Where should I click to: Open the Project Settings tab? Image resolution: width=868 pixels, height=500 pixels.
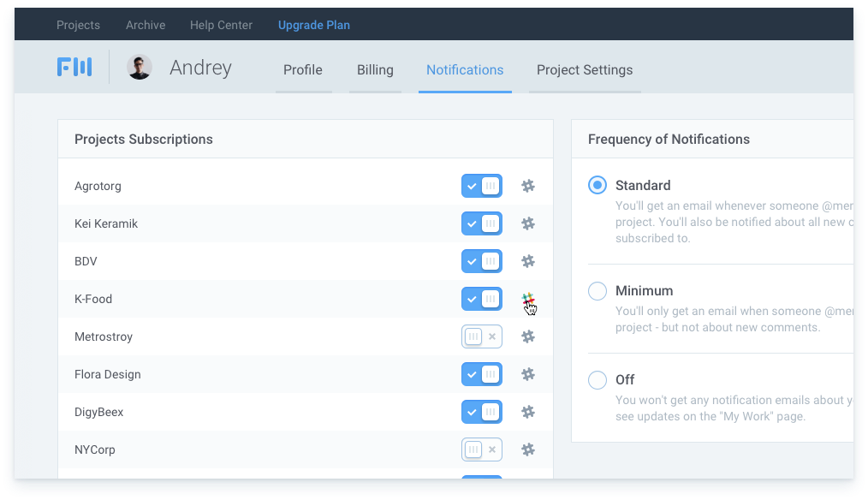(585, 70)
